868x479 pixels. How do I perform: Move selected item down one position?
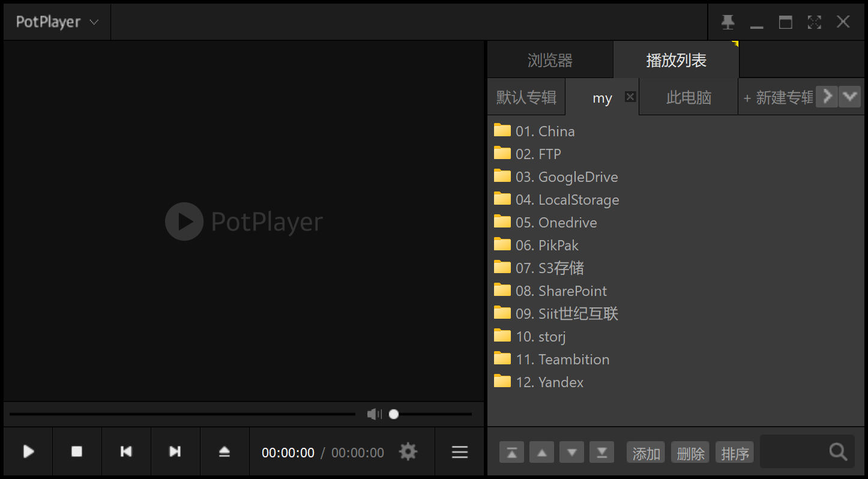[571, 452]
